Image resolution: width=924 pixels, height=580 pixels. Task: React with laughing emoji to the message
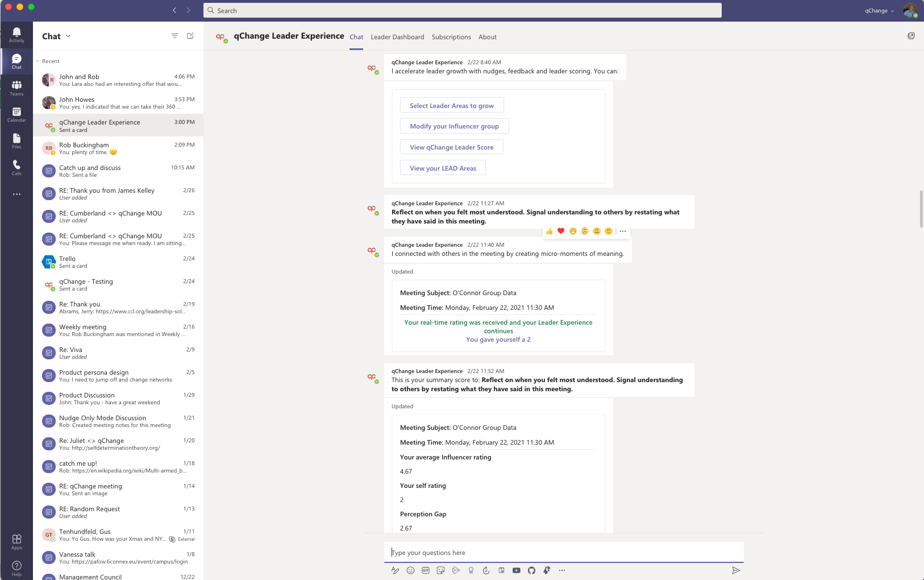[573, 231]
